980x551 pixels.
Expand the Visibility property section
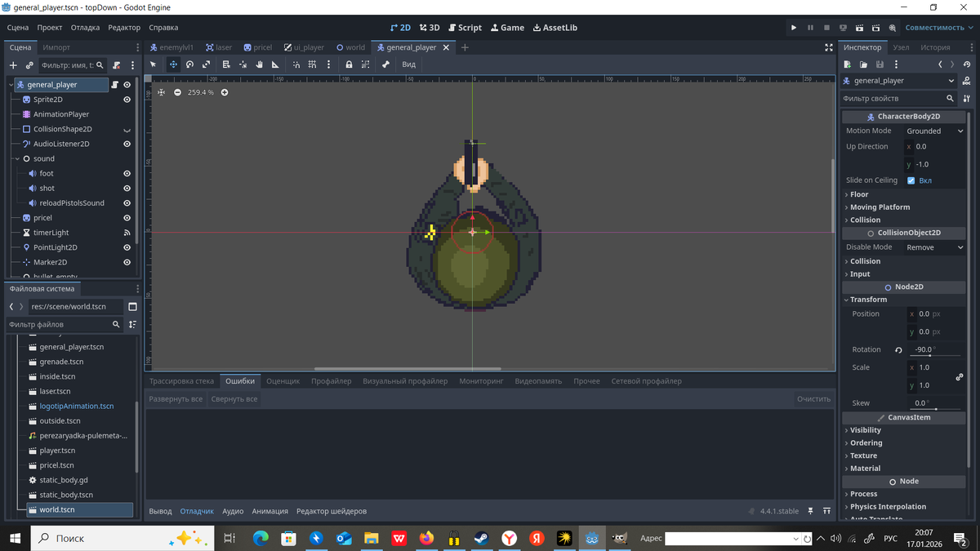click(903, 430)
